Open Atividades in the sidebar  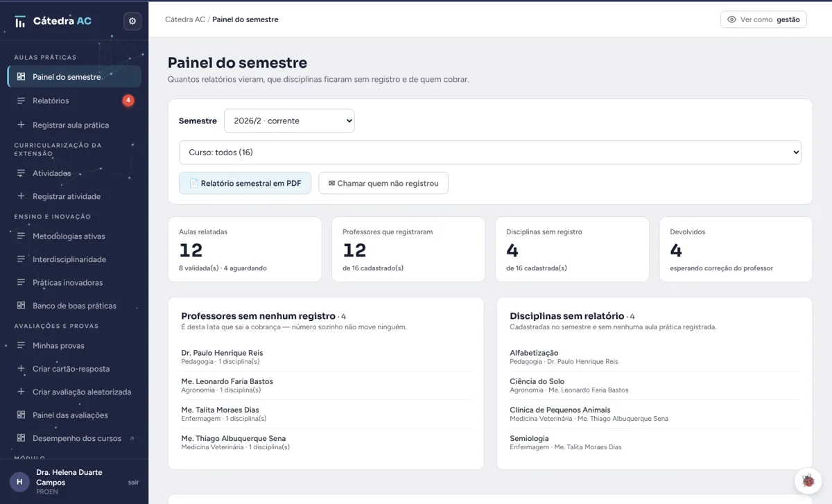(74, 173)
